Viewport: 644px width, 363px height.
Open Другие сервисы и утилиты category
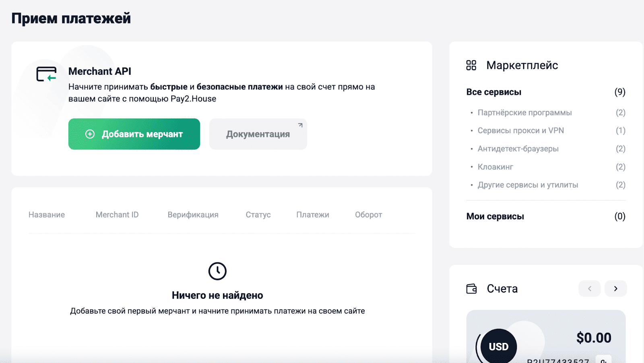tap(528, 185)
